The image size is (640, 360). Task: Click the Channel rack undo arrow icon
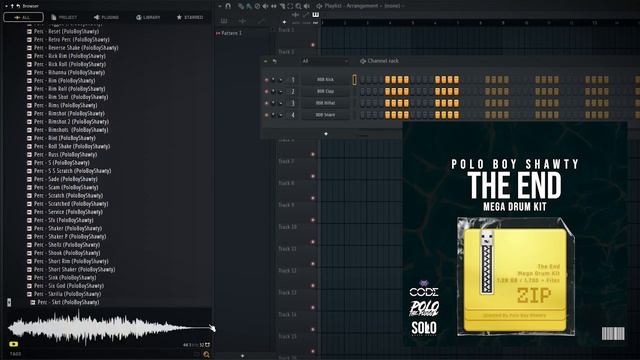274,61
